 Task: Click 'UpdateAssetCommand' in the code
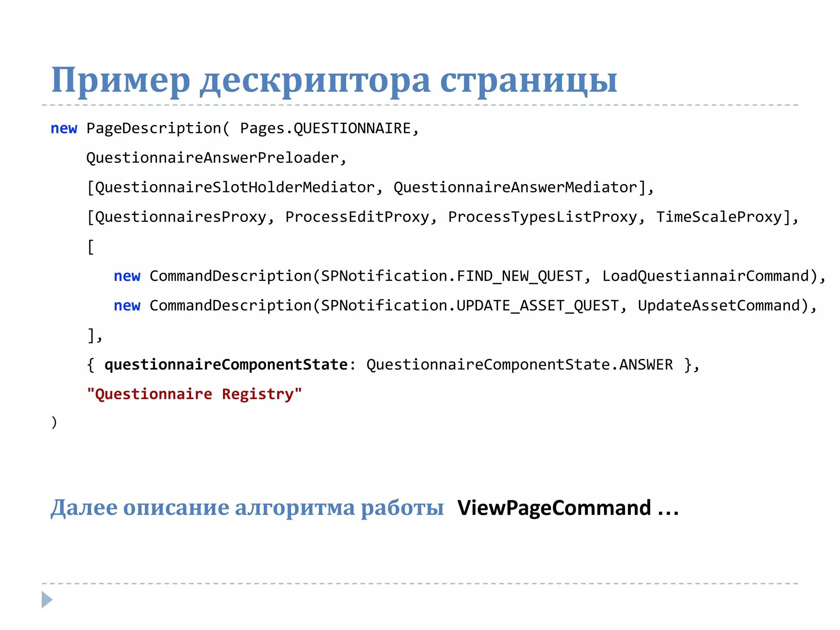(719, 306)
